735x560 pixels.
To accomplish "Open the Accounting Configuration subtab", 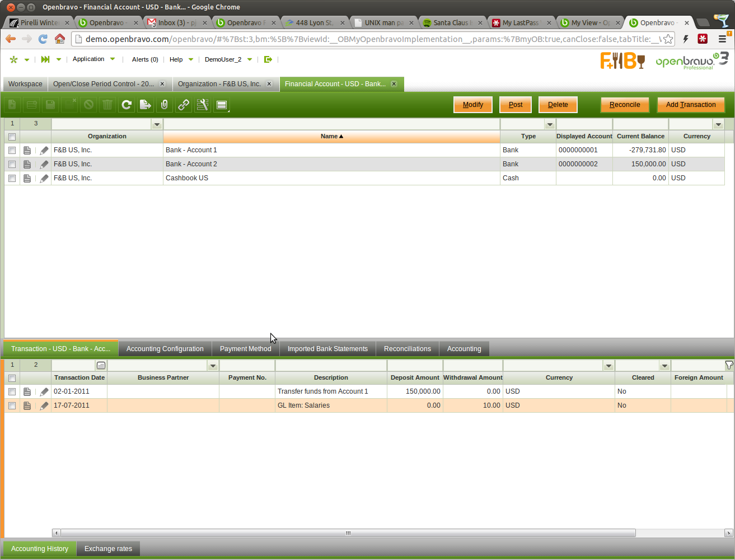I will (x=165, y=349).
